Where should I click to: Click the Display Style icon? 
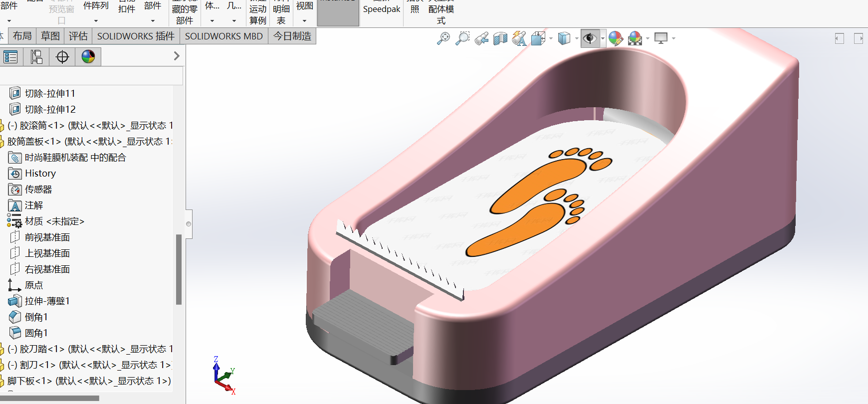point(564,38)
